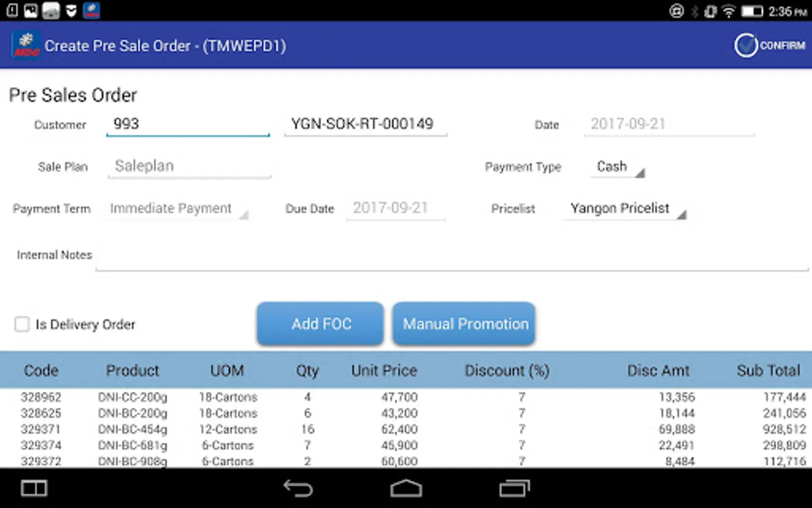
Task: Tap the Date field 2017-09-21 near Customer
Action: point(669,124)
